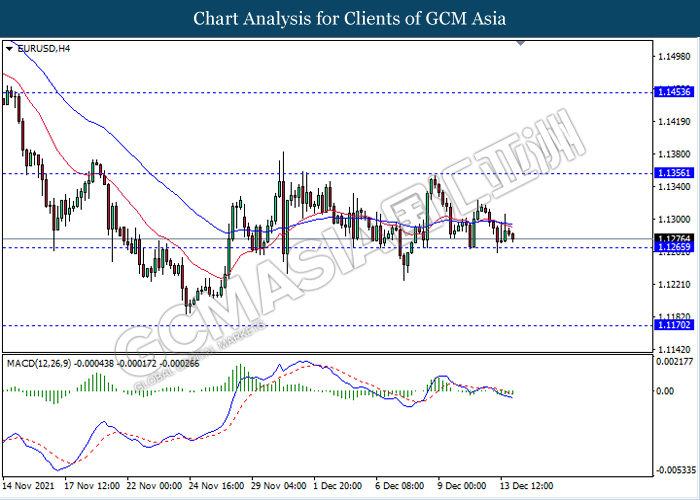The image size is (700, 500).
Task: Click the Chart Analysis for Clients title
Action: tap(350, 19)
